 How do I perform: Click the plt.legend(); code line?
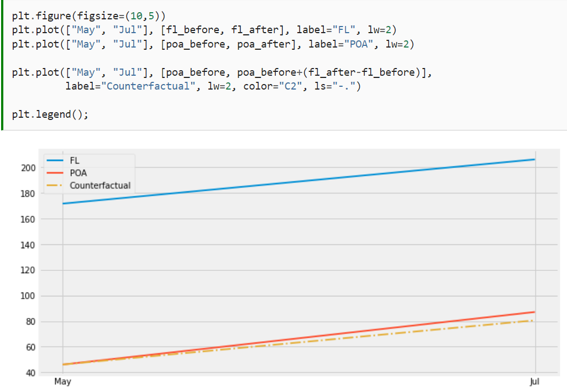[x=50, y=114]
